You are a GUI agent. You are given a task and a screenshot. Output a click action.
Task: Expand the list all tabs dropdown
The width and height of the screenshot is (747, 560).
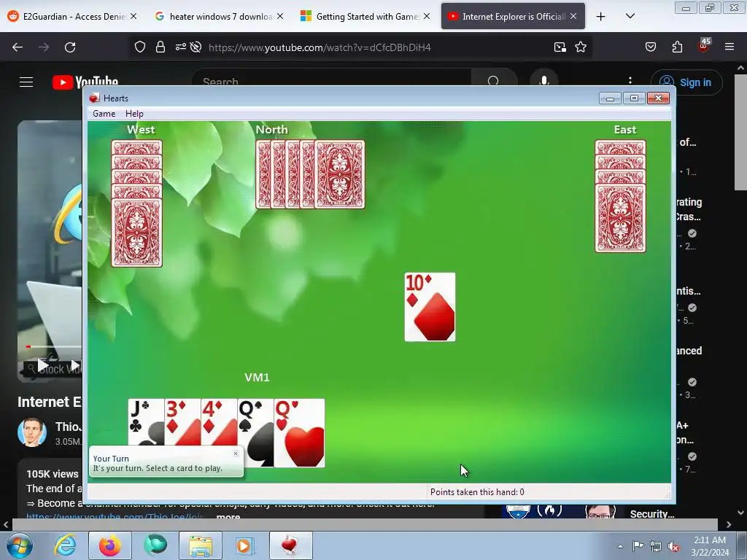click(x=630, y=16)
